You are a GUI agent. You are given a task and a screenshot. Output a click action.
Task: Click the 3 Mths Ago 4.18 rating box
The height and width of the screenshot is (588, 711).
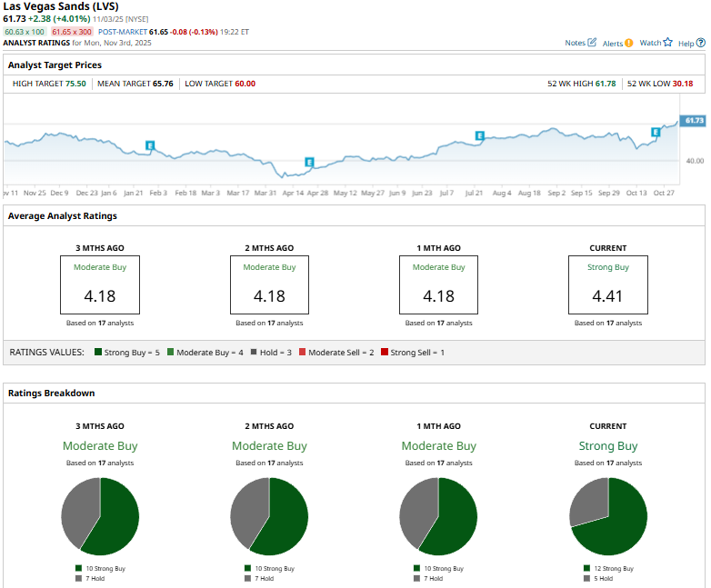click(100, 284)
